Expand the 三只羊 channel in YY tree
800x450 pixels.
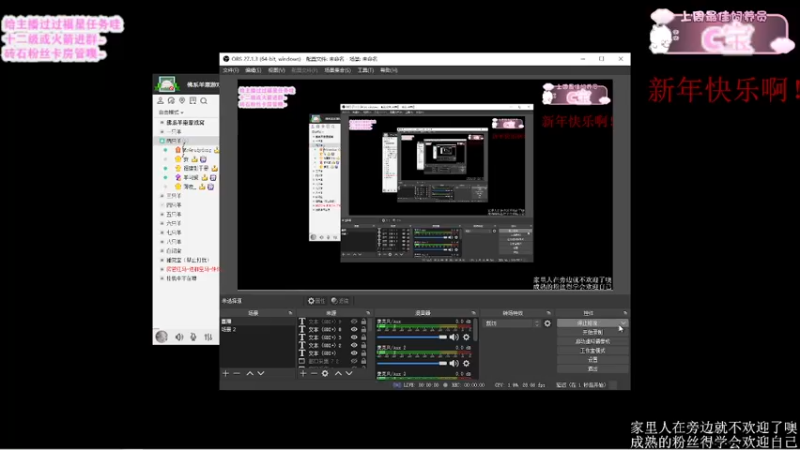pos(162,195)
